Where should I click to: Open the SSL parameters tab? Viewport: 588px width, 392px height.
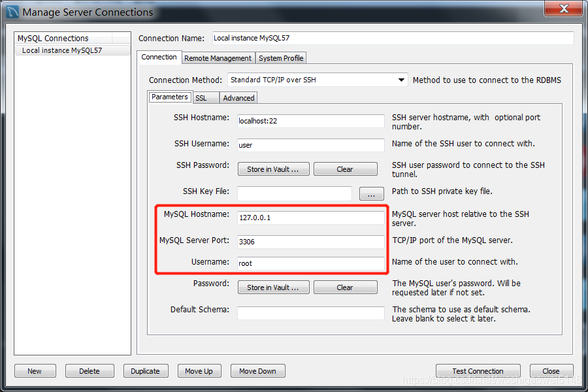[204, 97]
